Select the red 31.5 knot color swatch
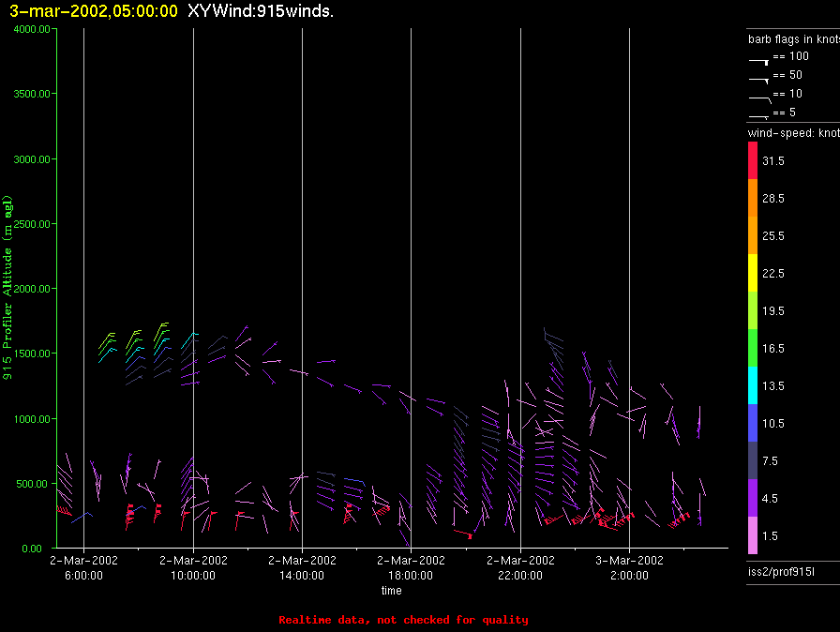Screen dimensions: 840x632 click(753, 160)
